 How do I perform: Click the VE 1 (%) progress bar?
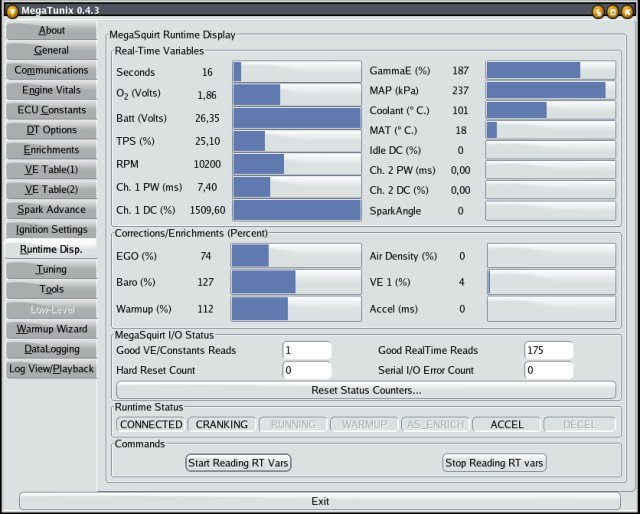click(551, 282)
